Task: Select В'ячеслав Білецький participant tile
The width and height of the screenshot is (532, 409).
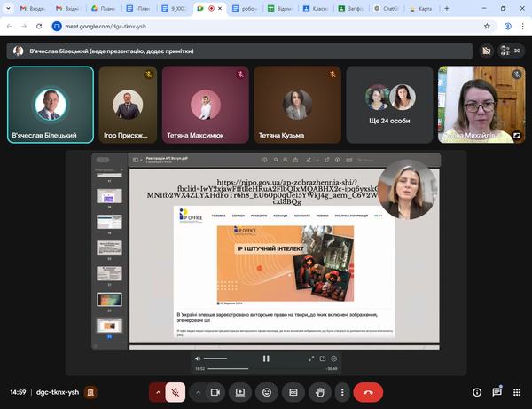Action: click(50, 105)
